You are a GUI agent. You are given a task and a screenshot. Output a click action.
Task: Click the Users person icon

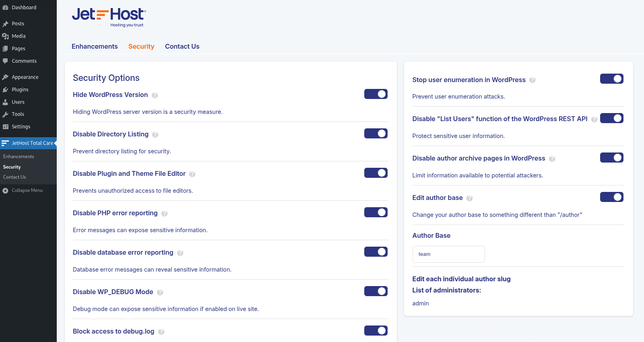(5, 102)
